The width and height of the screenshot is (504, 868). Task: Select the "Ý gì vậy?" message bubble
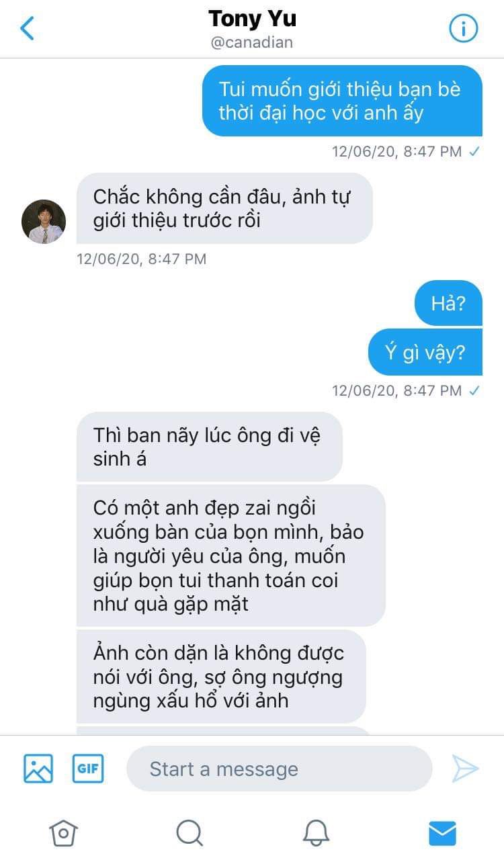(x=425, y=351)
